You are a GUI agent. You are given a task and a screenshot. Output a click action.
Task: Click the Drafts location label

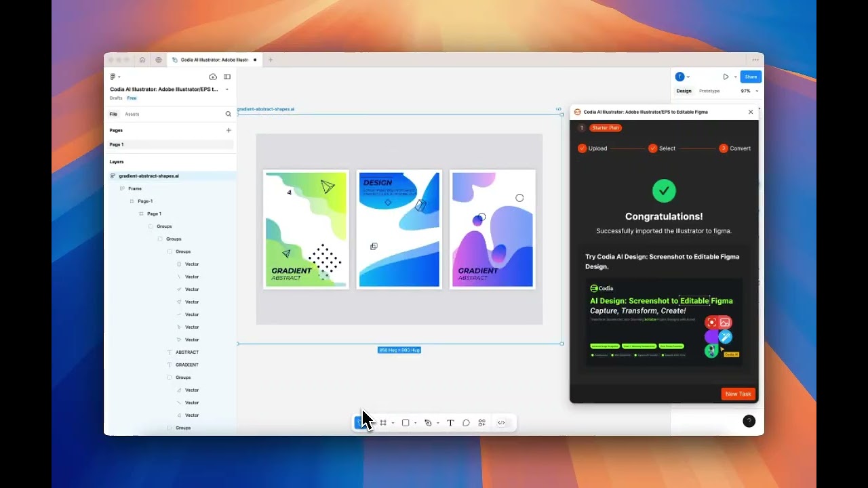[x=116, y=98]
